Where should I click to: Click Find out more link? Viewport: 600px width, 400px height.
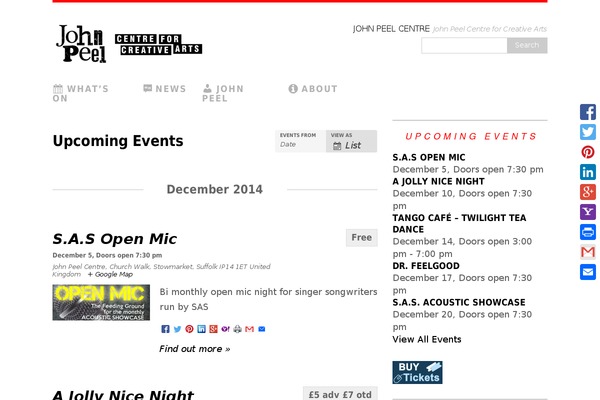195,349
